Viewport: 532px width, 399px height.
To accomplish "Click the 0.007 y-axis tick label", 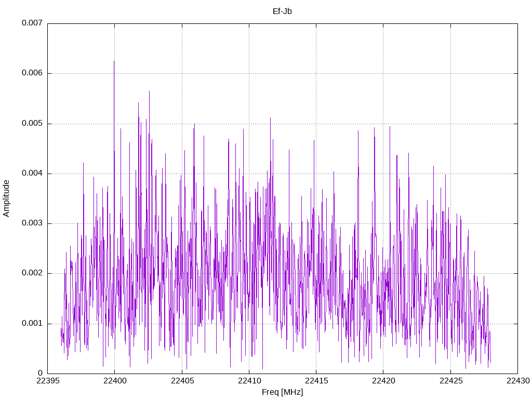I will (x=32, y=23).
